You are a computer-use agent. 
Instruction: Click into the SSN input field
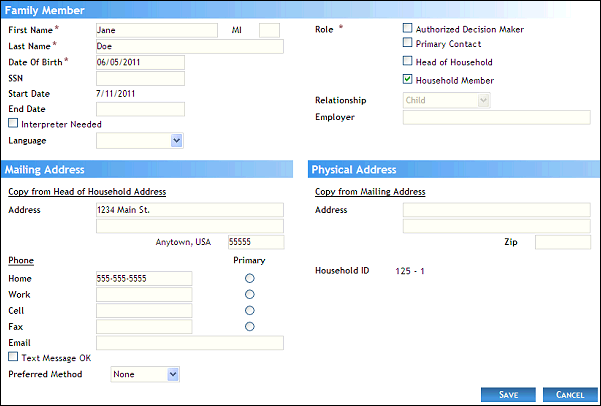click(140, 78)
